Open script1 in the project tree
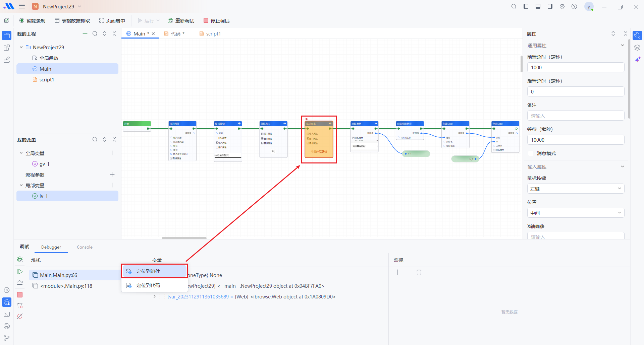This screenshot has height=345, width=644. (x=47, y=80)
